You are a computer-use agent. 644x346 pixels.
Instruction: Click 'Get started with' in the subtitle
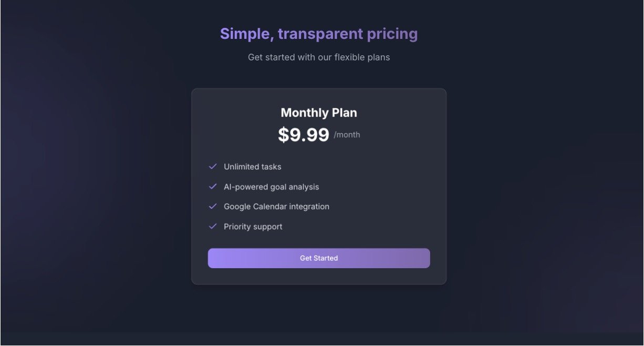[281, 57]
